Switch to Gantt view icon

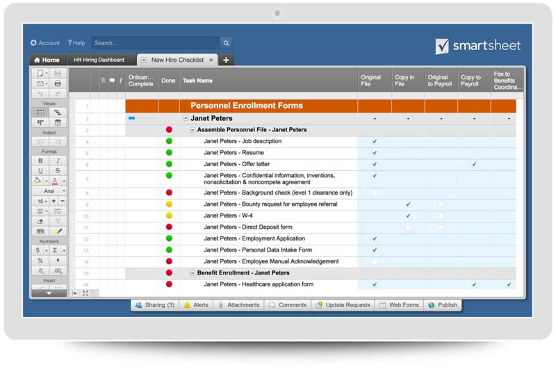(58, 113)
